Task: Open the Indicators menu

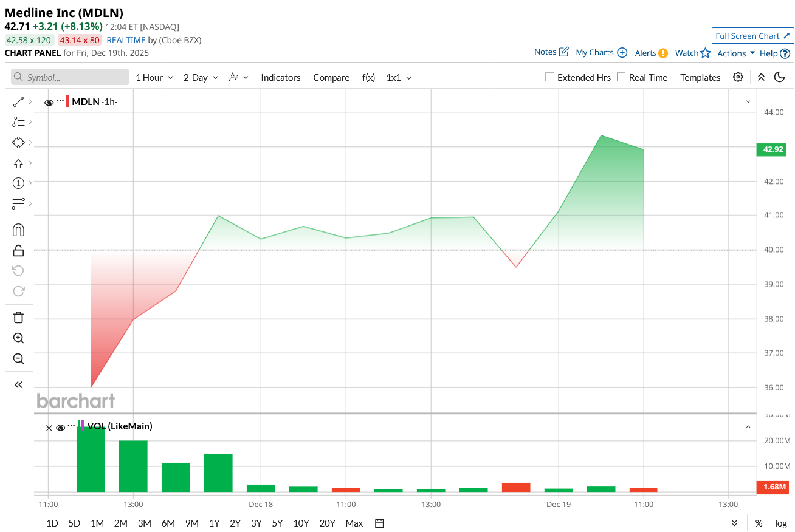Action: click(281, 78)
